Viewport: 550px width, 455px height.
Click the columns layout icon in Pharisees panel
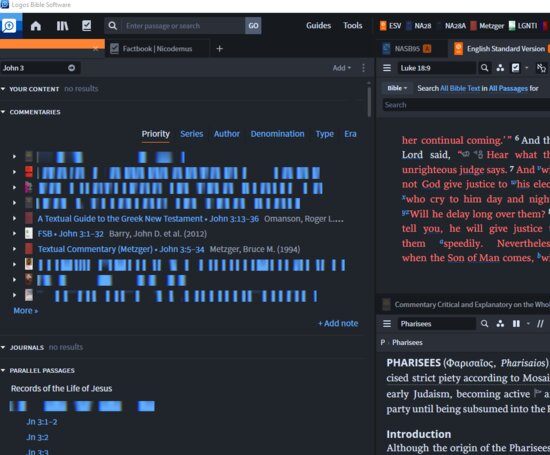(x=516, y=323)
